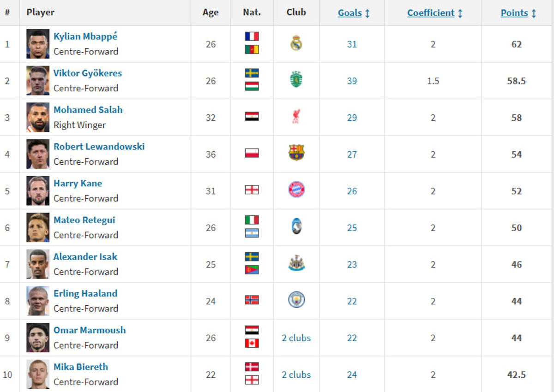Click the FC Barcelona club crest
Screen dimensions: 554x392
click(296, 153)
